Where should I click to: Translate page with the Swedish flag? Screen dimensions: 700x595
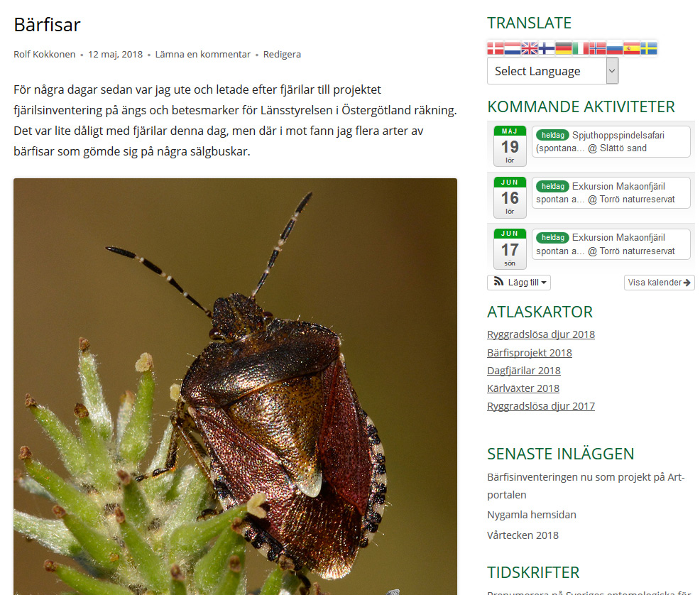click(649, 48)
